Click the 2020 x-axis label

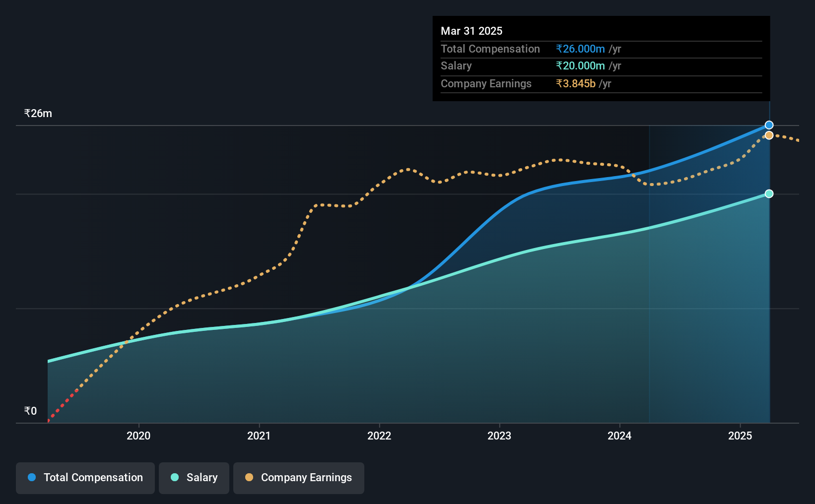[138, 436]
